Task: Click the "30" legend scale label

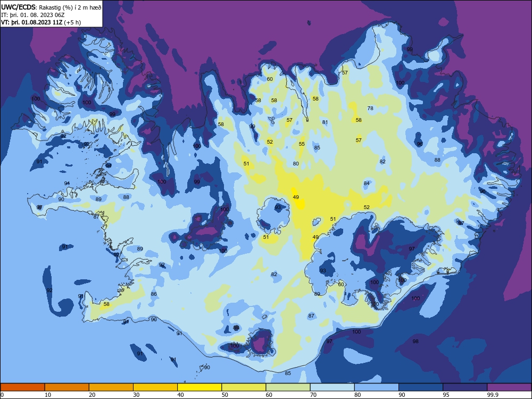Action: 136,395
